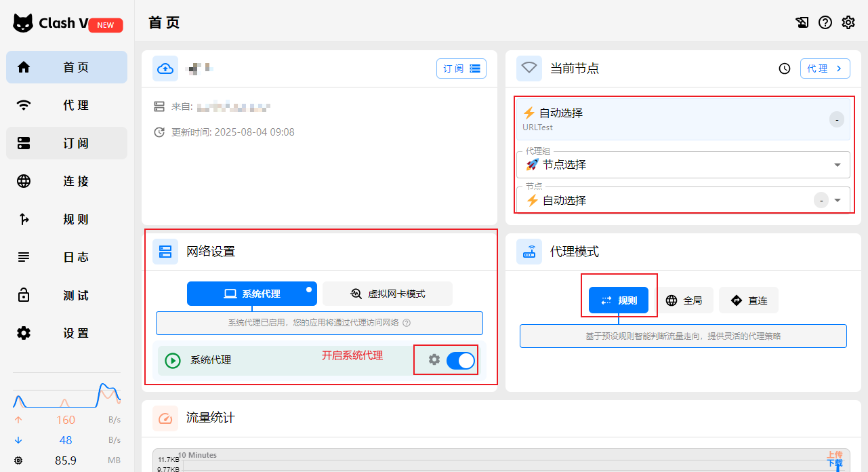Viewport: 868px width, 472px height.
Task: Switch to 虚拟网卡模式 tab
Action: (x=388, y=294)
